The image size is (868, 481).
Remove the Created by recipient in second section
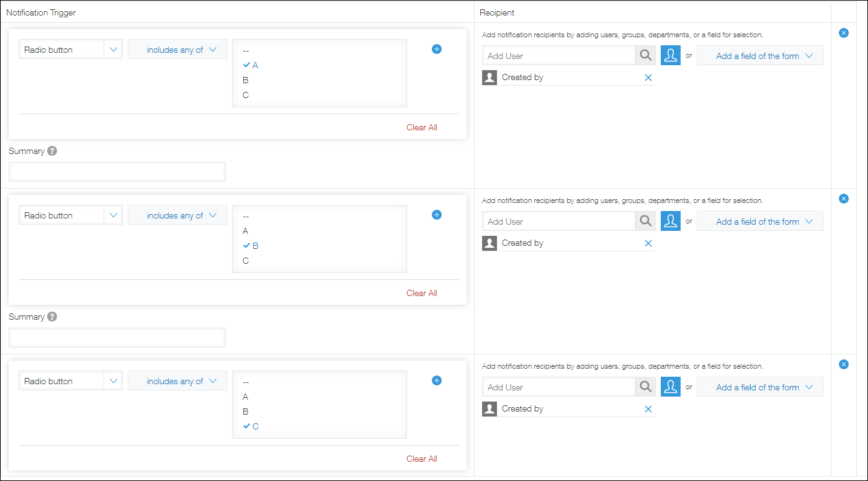coord(648,243)
